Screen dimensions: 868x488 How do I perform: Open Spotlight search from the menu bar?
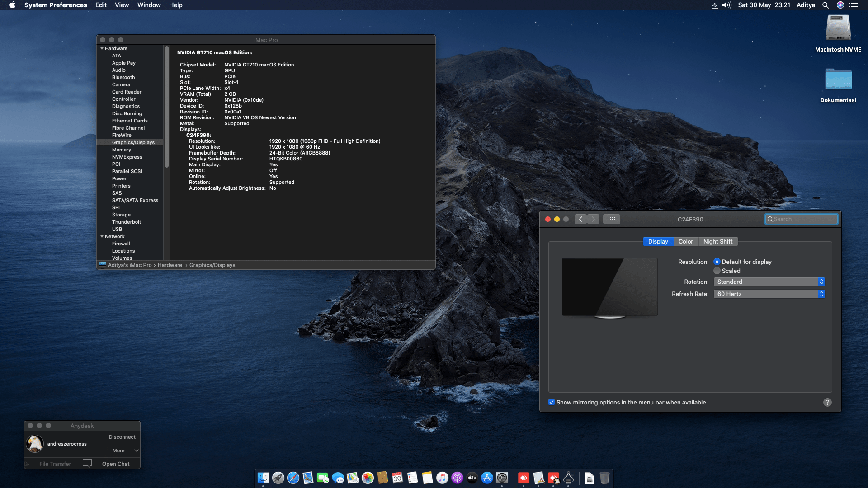pyautogui.click(x=826, y=5)
